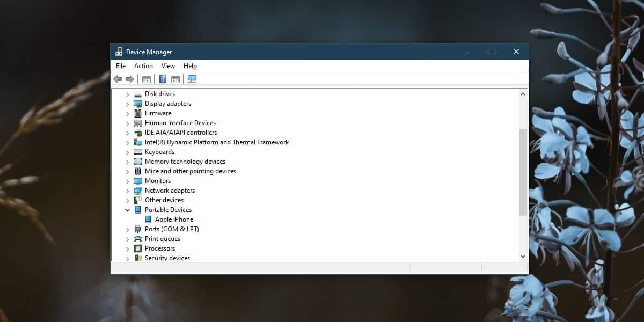Viewport: 644px width, 322px height.
Task: Click the Device Manager title bar icon
Action: pyautogui.click(x=119, y=52)
